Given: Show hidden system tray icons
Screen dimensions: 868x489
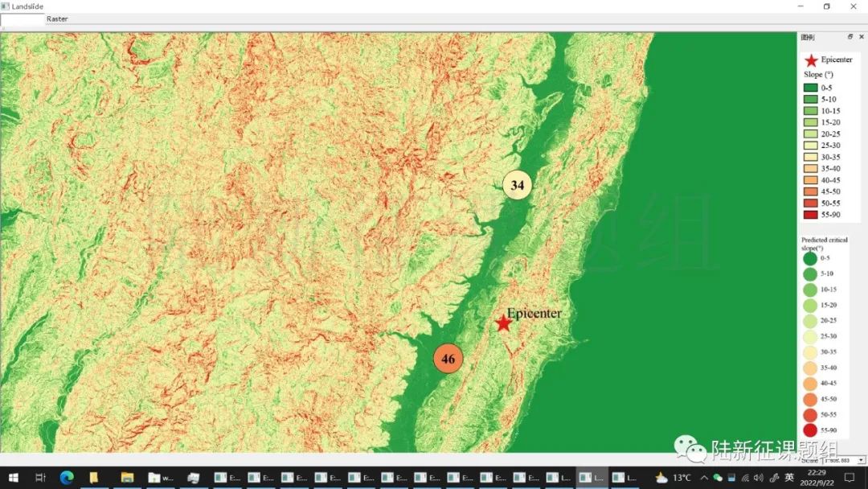Looking at the screenshot, I should click(705, 478).
